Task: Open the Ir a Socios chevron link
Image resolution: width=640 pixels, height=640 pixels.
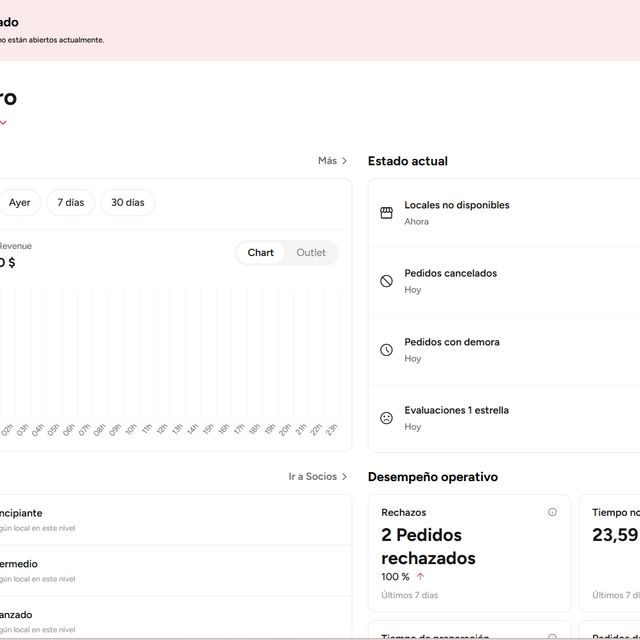Action: (x=344, y=477)
